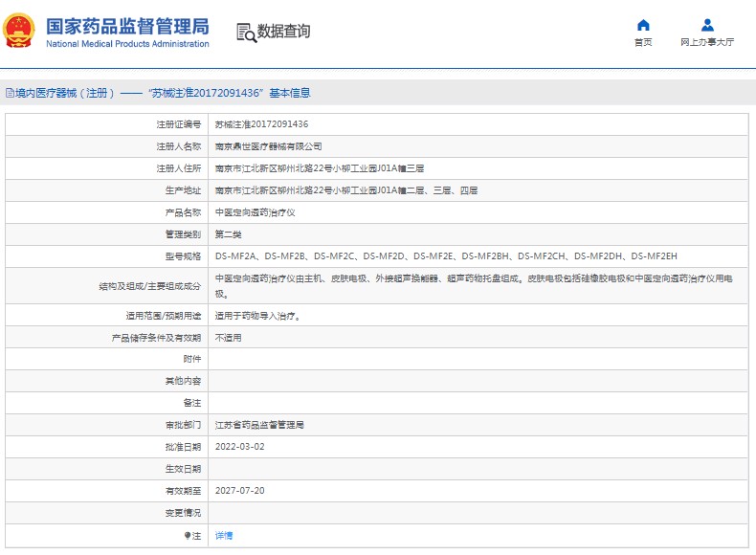Click the bullet icon beside 注 label
The height and width of the screenshot is (555, 756).
[188, 536]
